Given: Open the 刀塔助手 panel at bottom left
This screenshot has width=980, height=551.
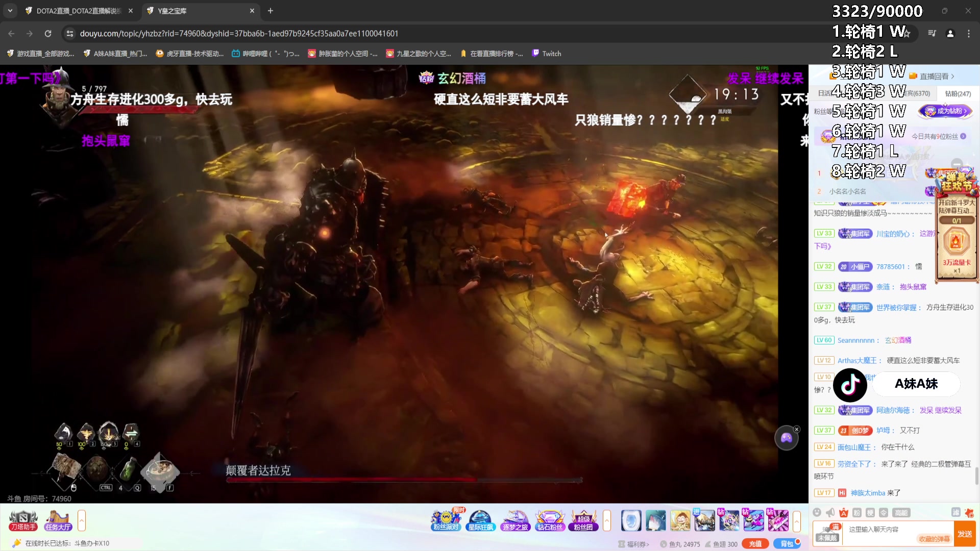Looking at the screenshot, I should click(x=22, y=519).
